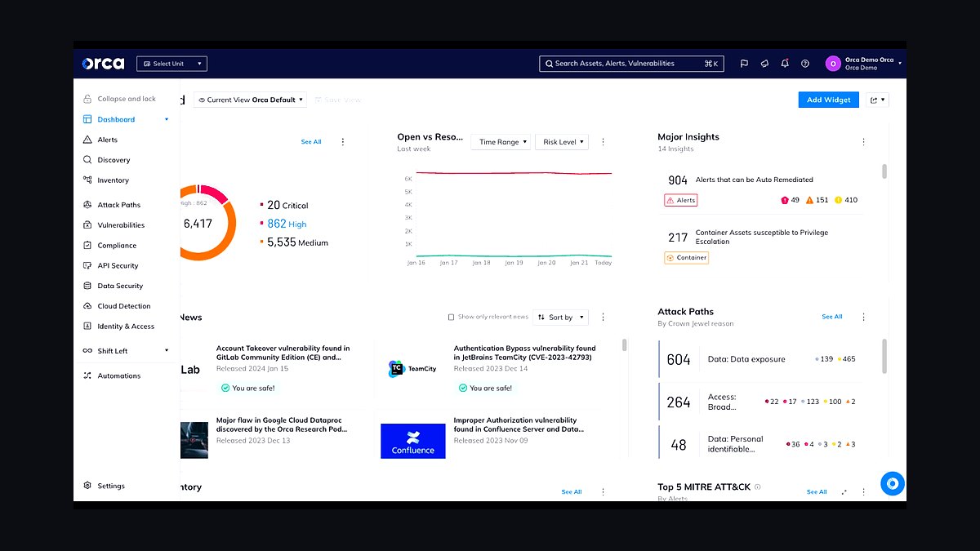This screenshot has height=551, width=980.
Task: Open JetBrains TeamCity Authentication Bypass article
Action: point(524,353)
